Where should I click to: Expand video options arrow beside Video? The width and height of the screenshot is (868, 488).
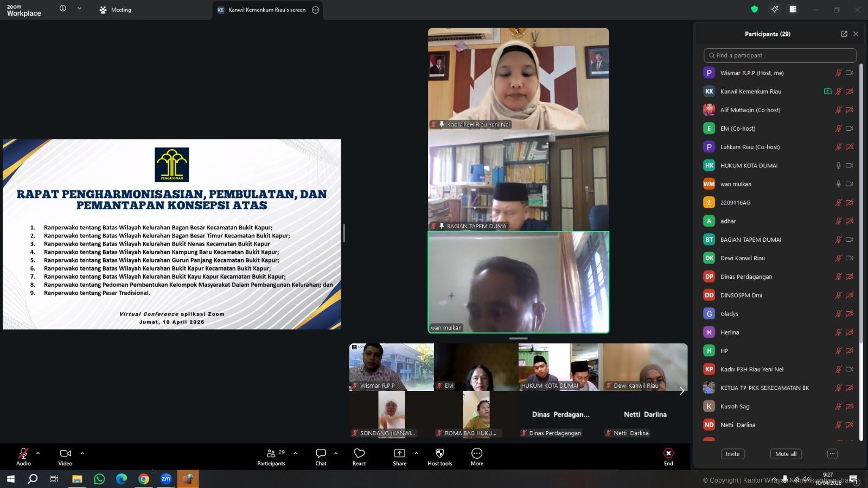coord(82,453)
